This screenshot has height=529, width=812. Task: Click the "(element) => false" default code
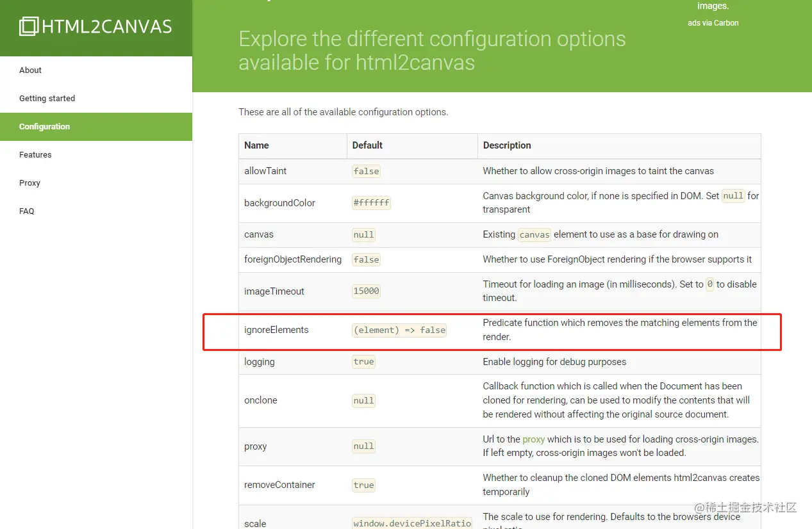click(399, 330)
